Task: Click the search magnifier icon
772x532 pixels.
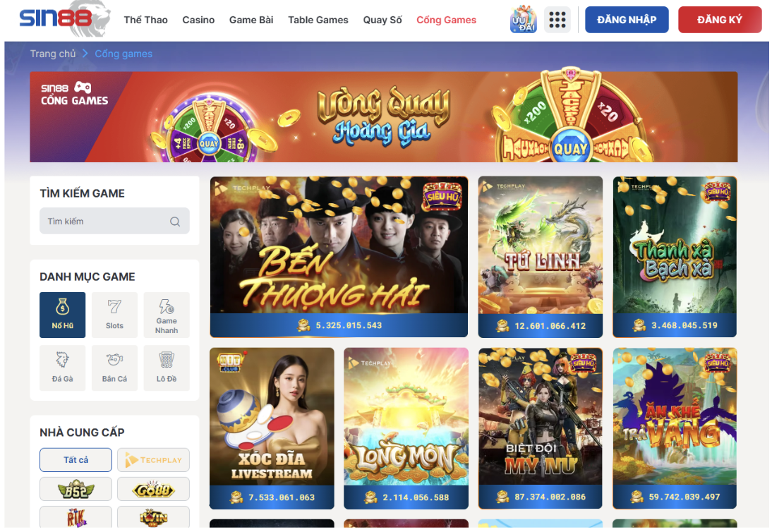Action: pyautogui.click(x=175, y=222)
